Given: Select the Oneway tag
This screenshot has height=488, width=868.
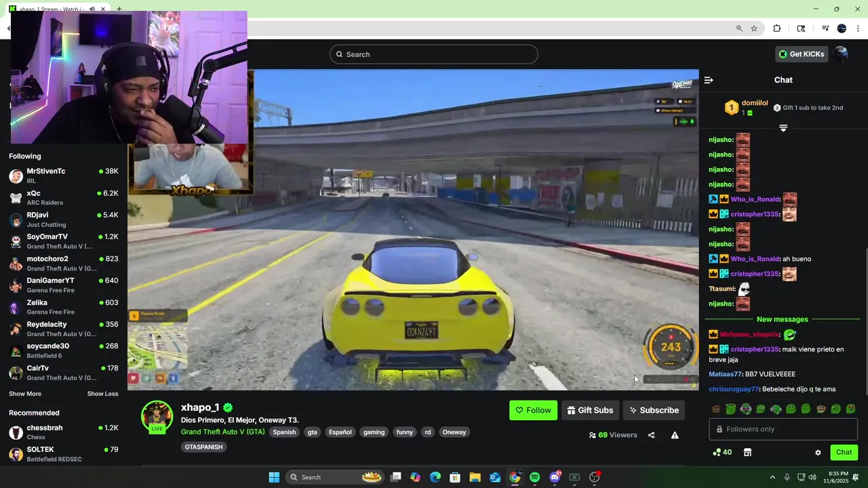Looking at the screenshot, I should tap(454, 432).
